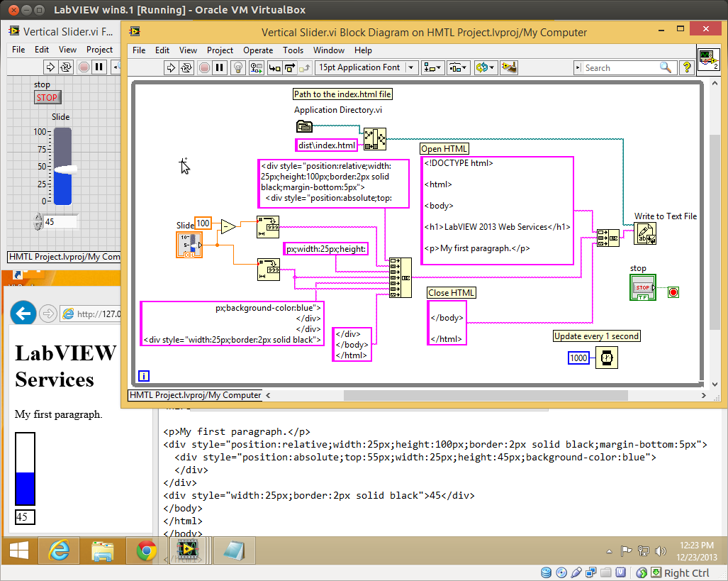728x581 pixels.
Task: Open the Context Help question mark button
Action: (686, 68)
